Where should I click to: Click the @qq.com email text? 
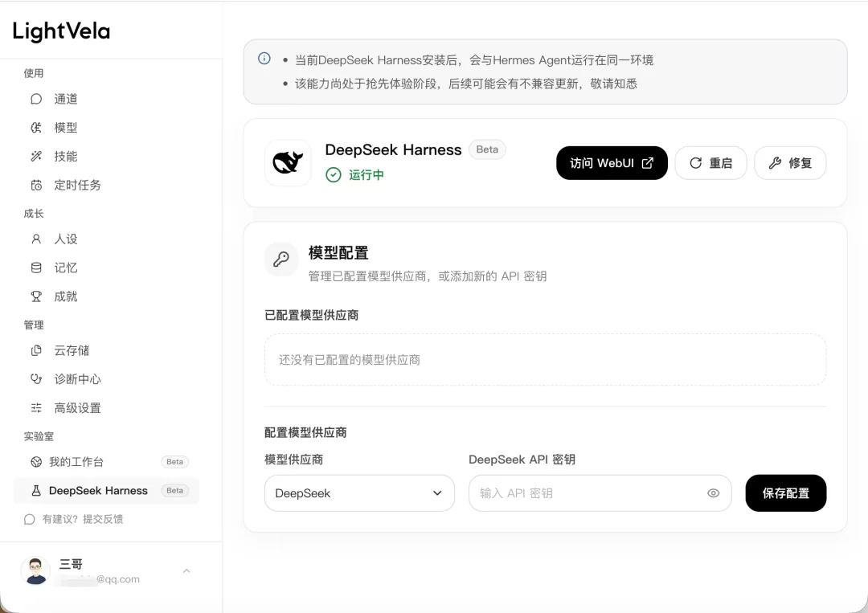[x=118, y=579]
